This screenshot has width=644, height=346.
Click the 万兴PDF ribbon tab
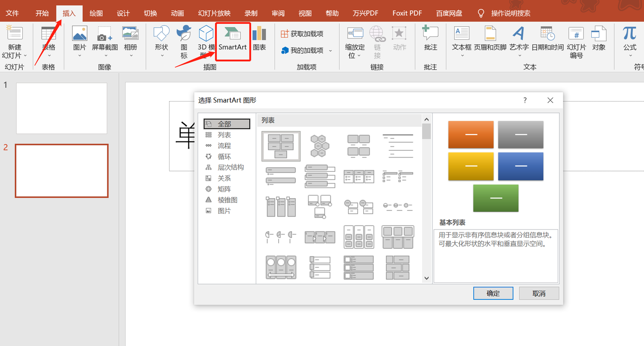[x=365, y=13]
